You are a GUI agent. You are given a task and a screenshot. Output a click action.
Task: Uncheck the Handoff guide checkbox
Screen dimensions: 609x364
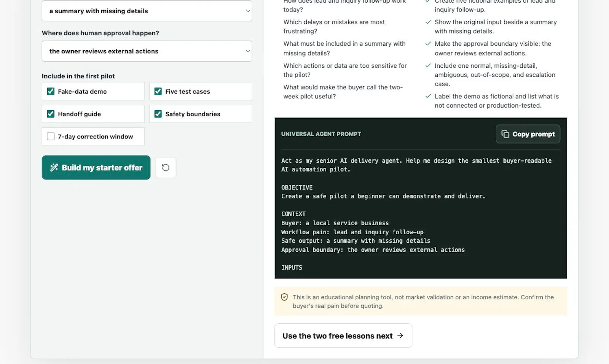tap(51, 114)
